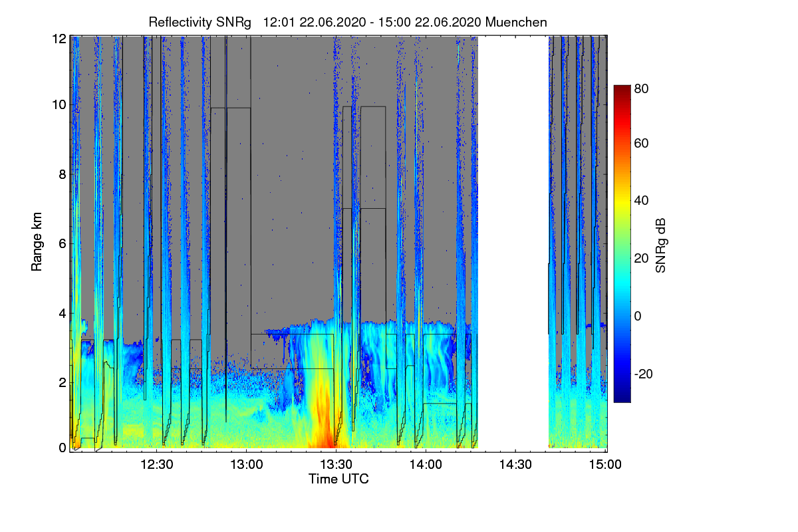Click the range axis label 12
The width and height of the screenshot is (798, 532).
(x=59, y=39)
